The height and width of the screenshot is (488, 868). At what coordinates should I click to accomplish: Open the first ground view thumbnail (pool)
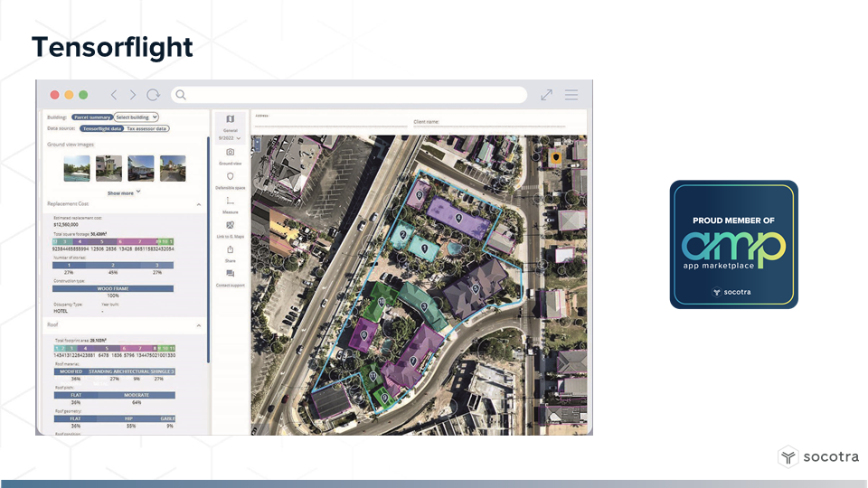[x=77, y=168]
